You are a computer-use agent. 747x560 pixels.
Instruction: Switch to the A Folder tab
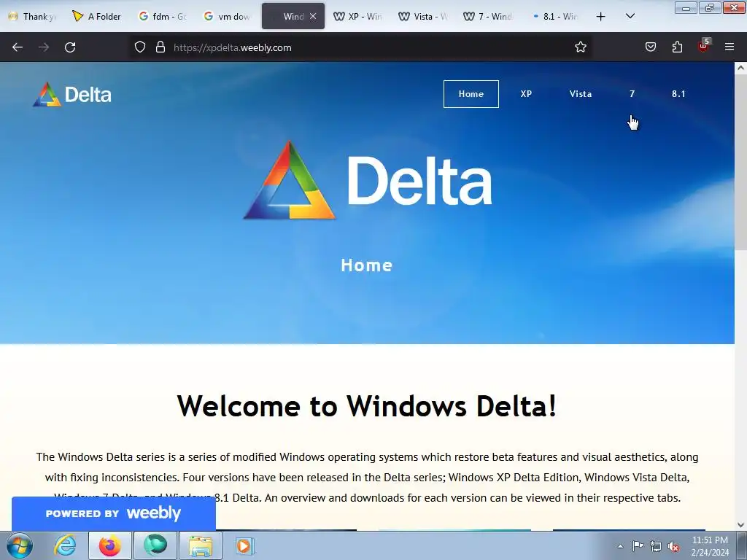click(97, 17)
